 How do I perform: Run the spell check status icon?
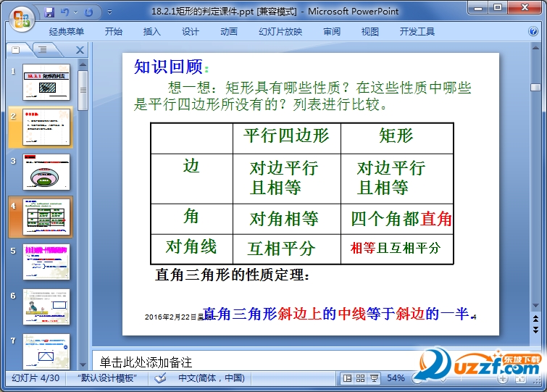(x=160, y=378)
